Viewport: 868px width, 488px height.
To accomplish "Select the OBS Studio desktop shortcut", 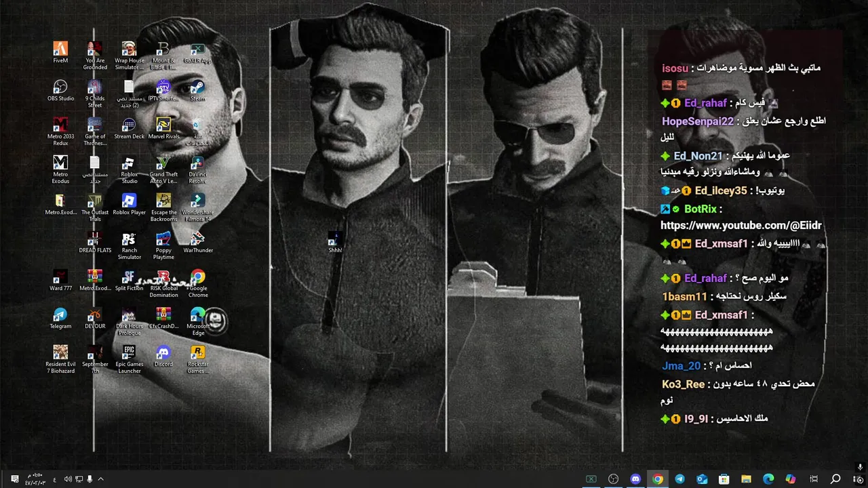I will 60,91.
